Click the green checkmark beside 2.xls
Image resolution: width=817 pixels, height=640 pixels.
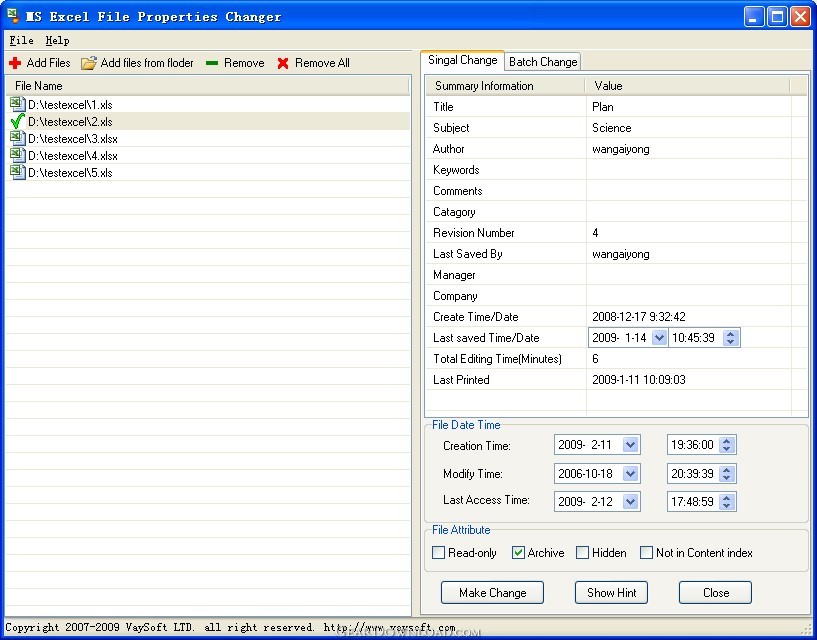(x=17, y=121)
